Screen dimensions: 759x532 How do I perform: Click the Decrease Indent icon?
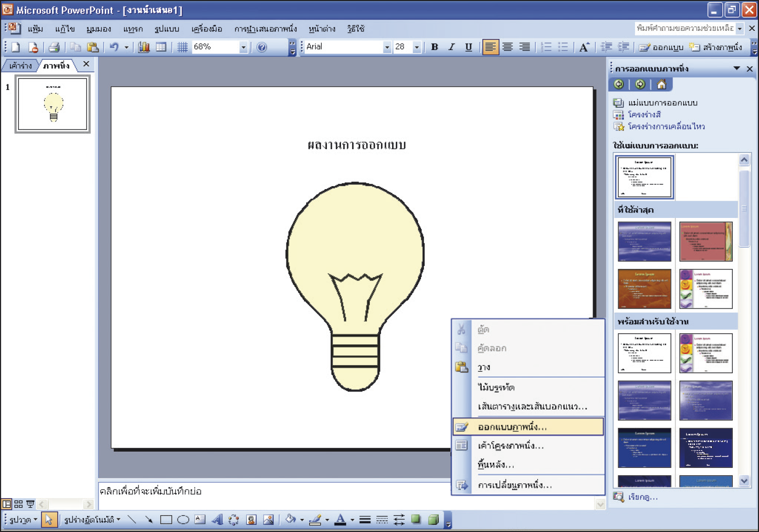[606, 47]
